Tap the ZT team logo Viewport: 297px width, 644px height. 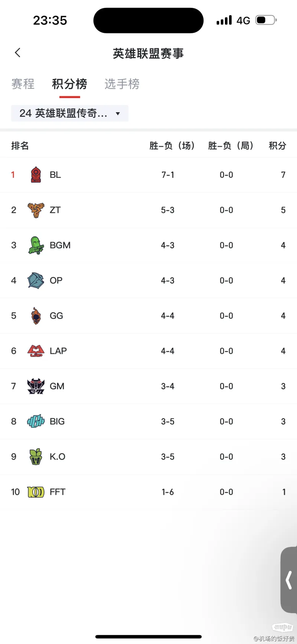pos(36,210)
